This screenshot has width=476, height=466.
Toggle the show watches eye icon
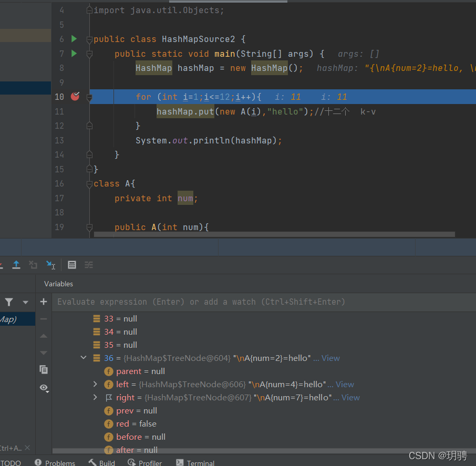tap(44, 388)
